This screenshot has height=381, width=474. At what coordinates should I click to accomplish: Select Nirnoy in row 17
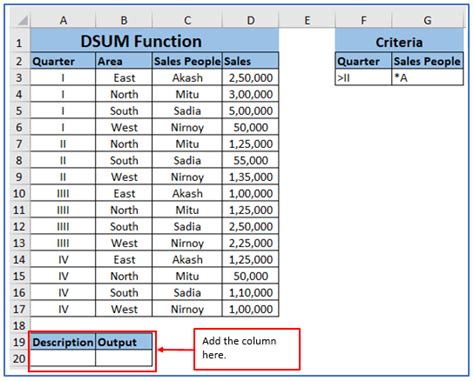pos(187,309)
